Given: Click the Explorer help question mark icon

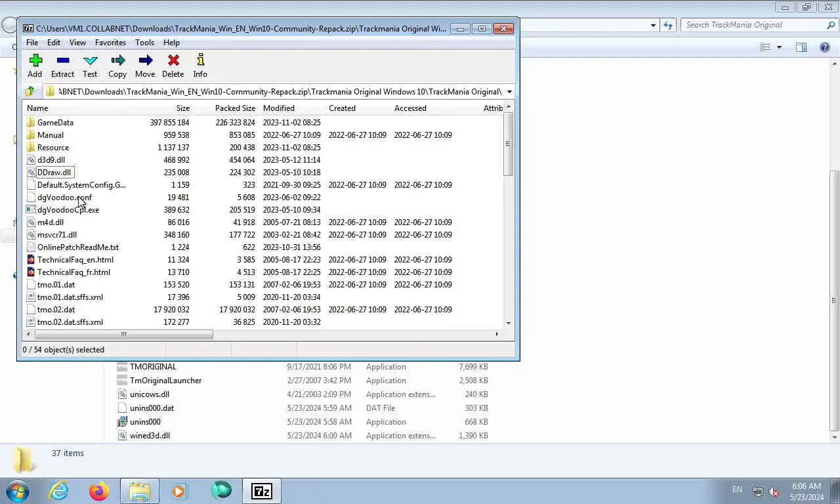Looking at the screenshot, I should click(825, 47).
